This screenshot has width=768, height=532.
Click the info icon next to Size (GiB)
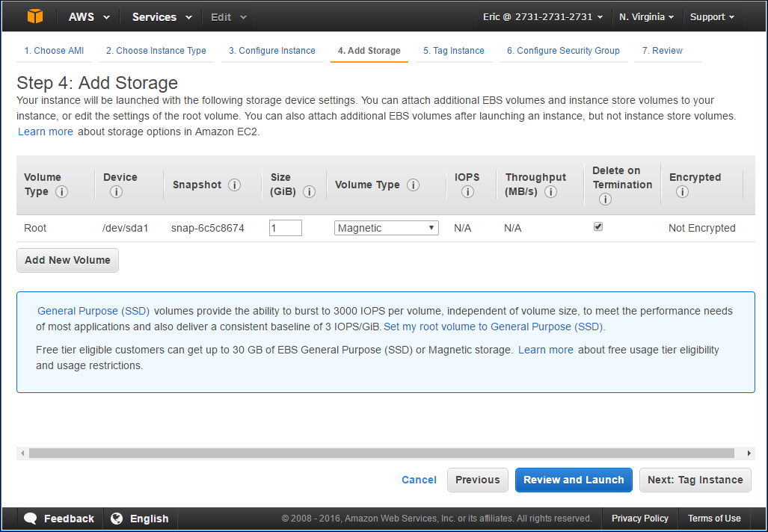tap(309, 192)
